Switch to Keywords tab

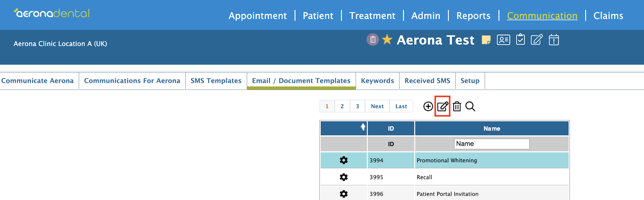[x=378, y=81]
